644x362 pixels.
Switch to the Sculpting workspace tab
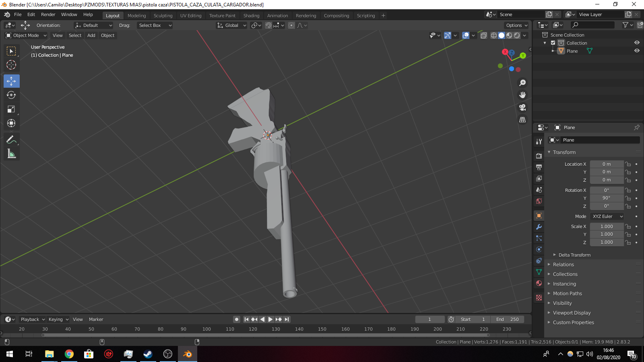pyautogui.click(x=163, y=16)
